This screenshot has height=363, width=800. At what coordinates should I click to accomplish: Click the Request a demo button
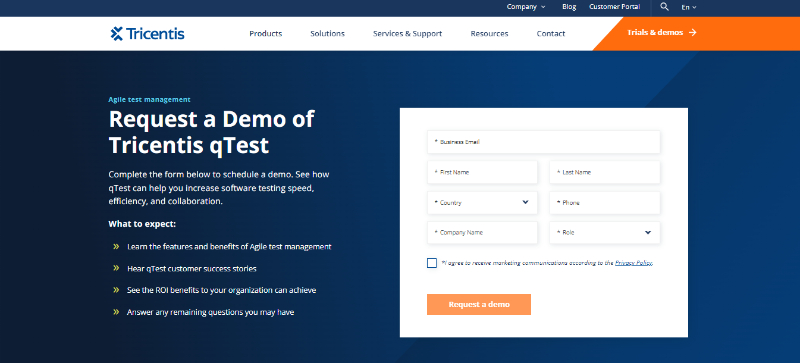pos(479,304)
